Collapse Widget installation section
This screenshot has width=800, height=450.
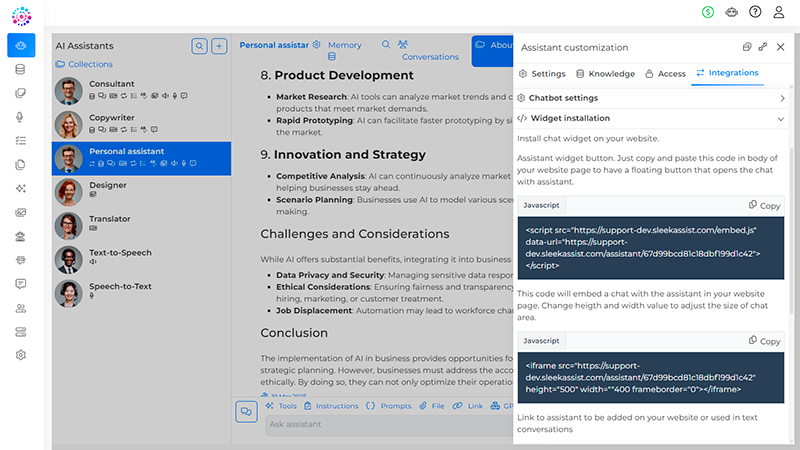[652, 118]
